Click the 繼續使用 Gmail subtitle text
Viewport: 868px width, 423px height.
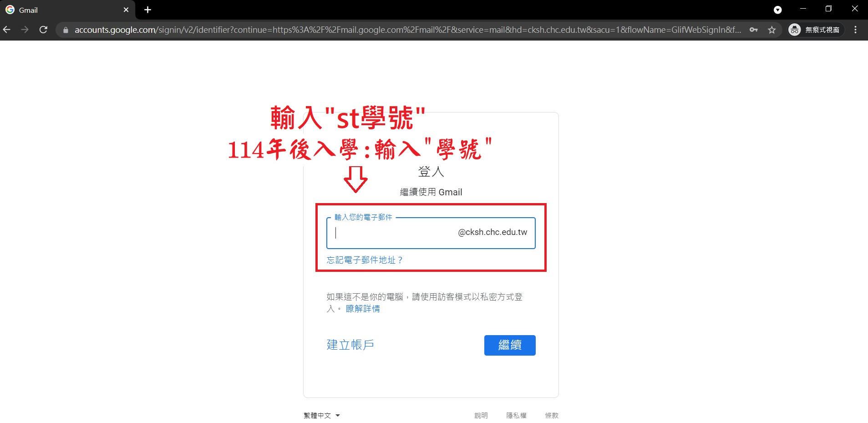(x=431, y=192)
